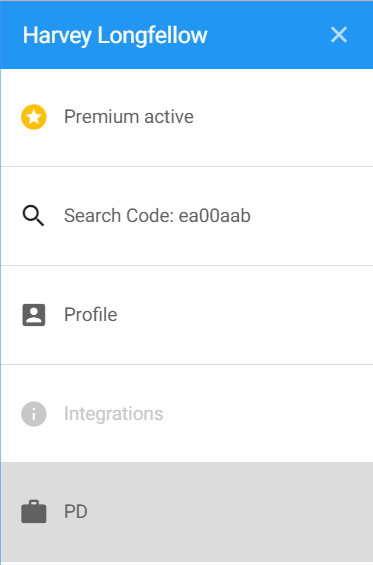Image resolution: width=373 pixels, height=565 pixels.
Task: Click the gray Integrations info icon
Action: click(34, 414)
